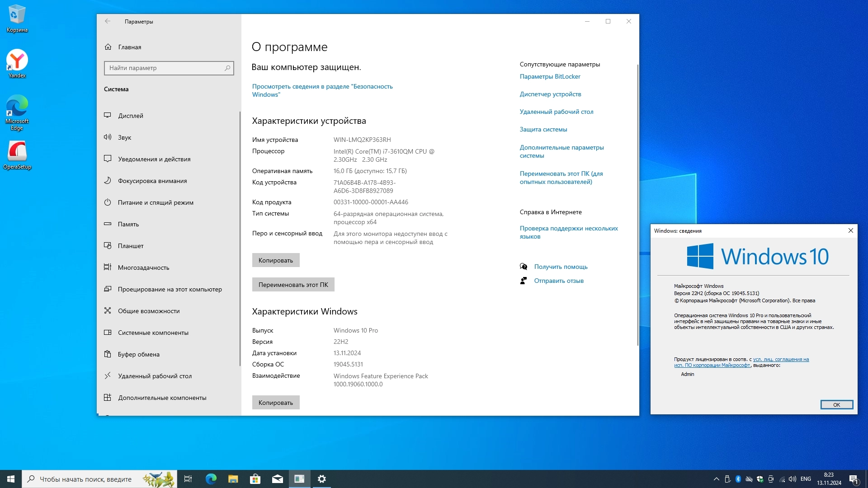Show hidden tray icons chevron
The image size is (868, 488).
716,479
